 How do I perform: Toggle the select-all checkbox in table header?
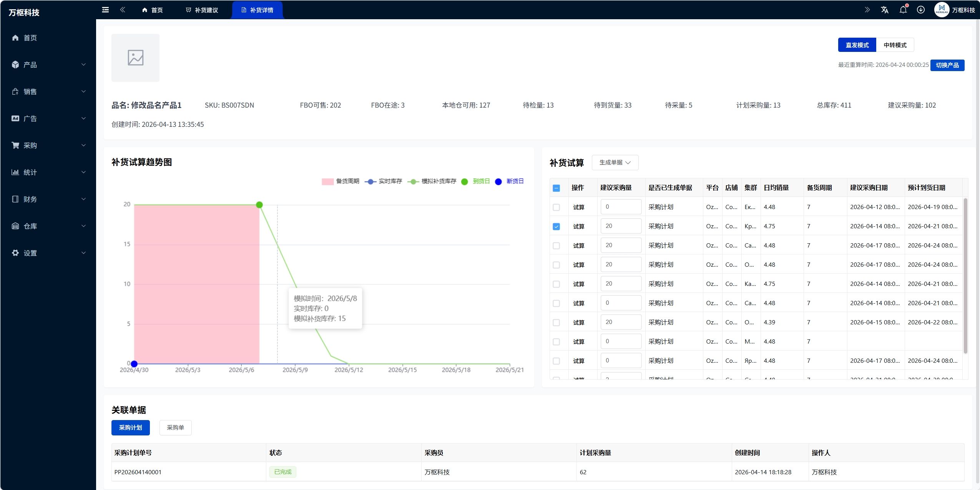(556, 188)
